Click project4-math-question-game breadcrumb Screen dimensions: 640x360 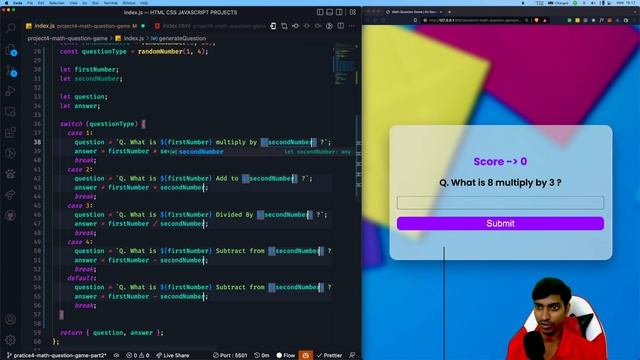67,38
